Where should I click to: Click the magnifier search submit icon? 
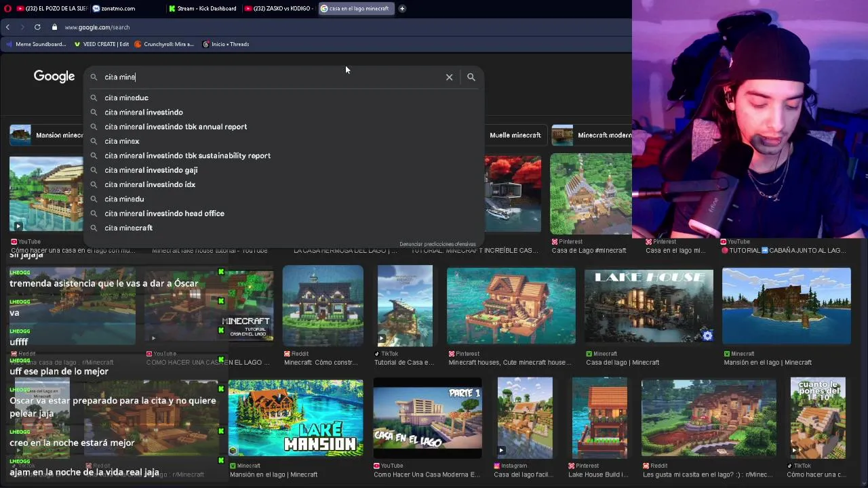(x=471, y=77)
